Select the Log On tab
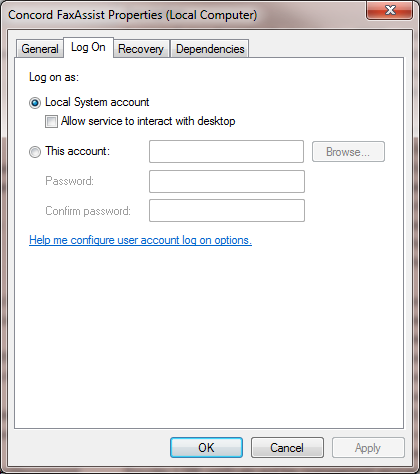 pos(88,47)
